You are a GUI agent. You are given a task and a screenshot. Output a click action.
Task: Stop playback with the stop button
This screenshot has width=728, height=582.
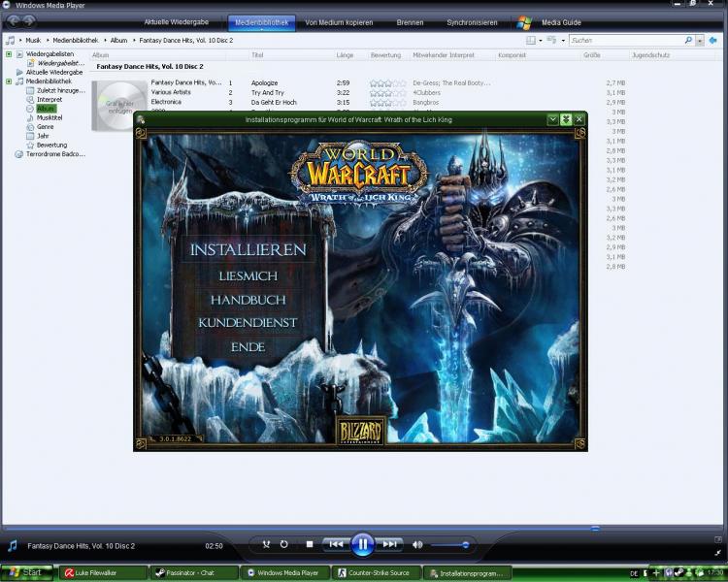[x=310, y=544]
